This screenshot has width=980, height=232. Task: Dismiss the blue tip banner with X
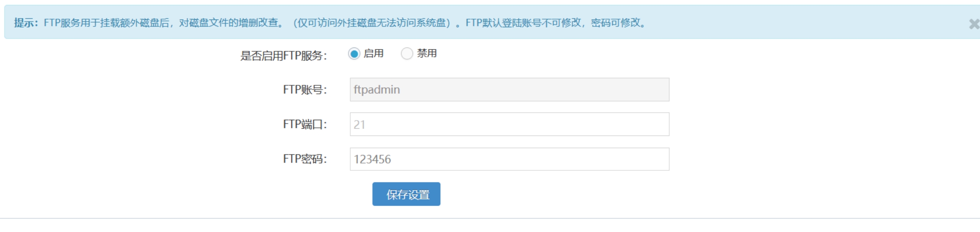pos(974,24)
